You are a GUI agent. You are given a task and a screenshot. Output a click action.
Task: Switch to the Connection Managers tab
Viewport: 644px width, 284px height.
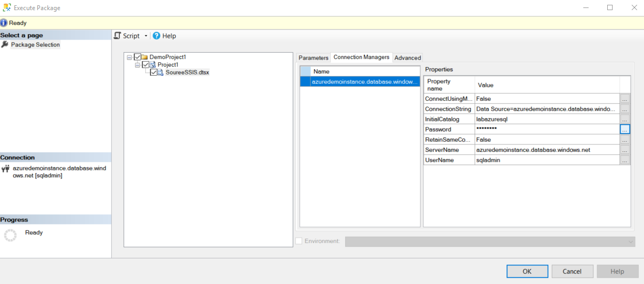point(361,57)
